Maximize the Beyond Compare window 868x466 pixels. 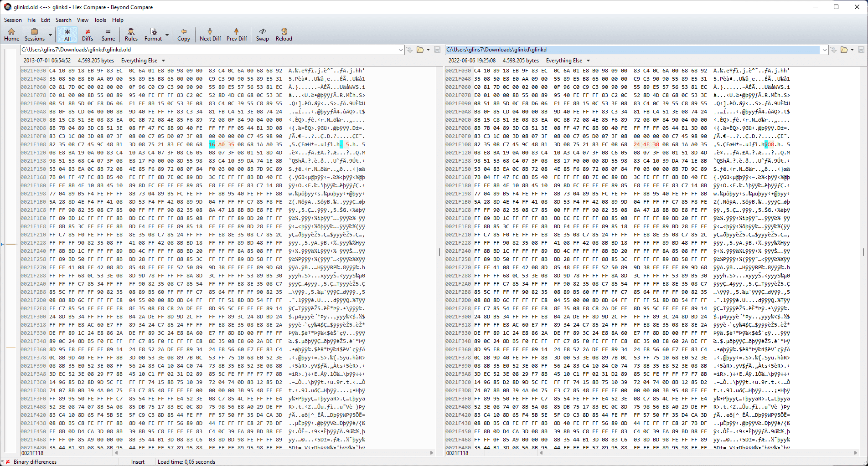(x=836, y=7)
